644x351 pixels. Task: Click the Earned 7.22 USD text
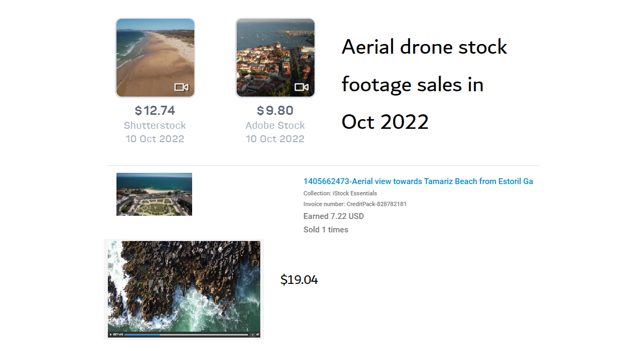[333, 216]
